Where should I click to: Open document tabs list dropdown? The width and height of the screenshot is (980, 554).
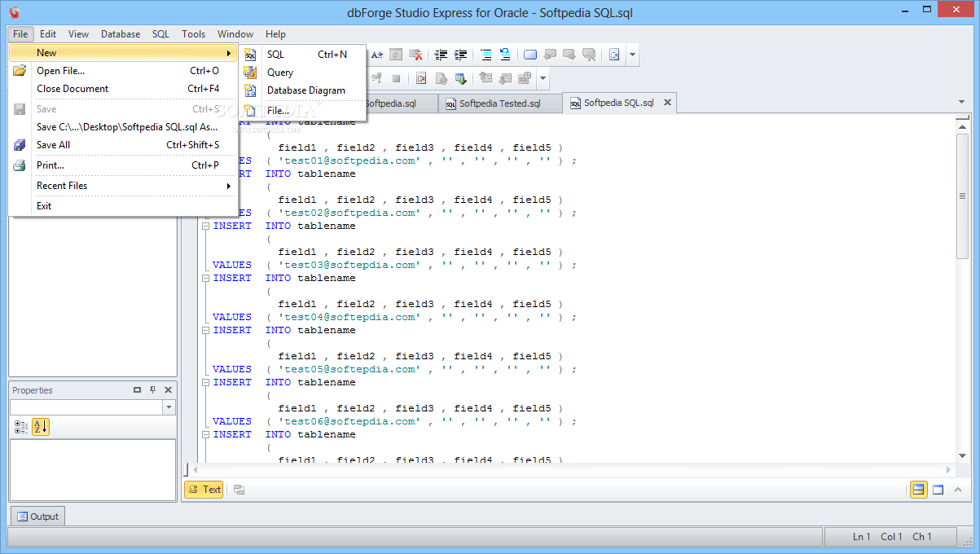pyautogui.click(x=961, y=103)
